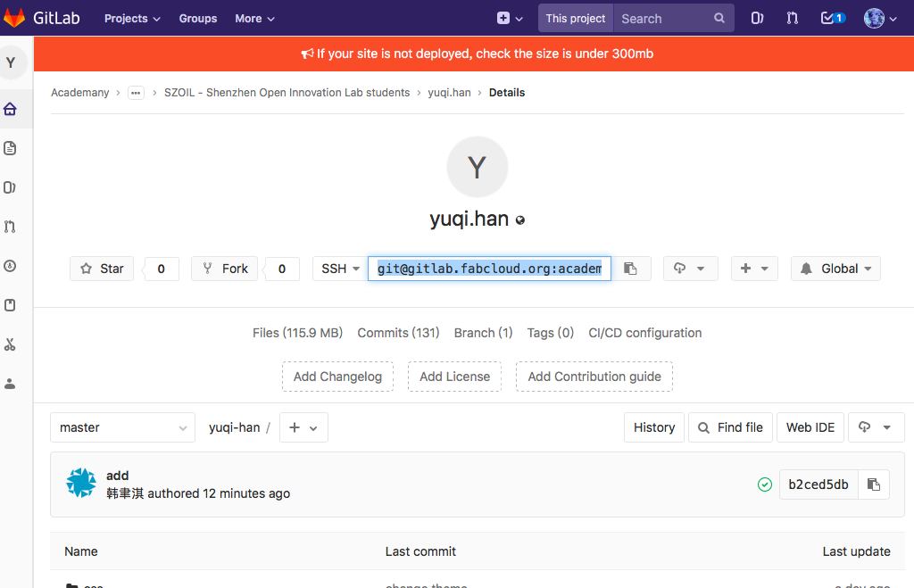Expand the SSH protocol dropdown

340,269
